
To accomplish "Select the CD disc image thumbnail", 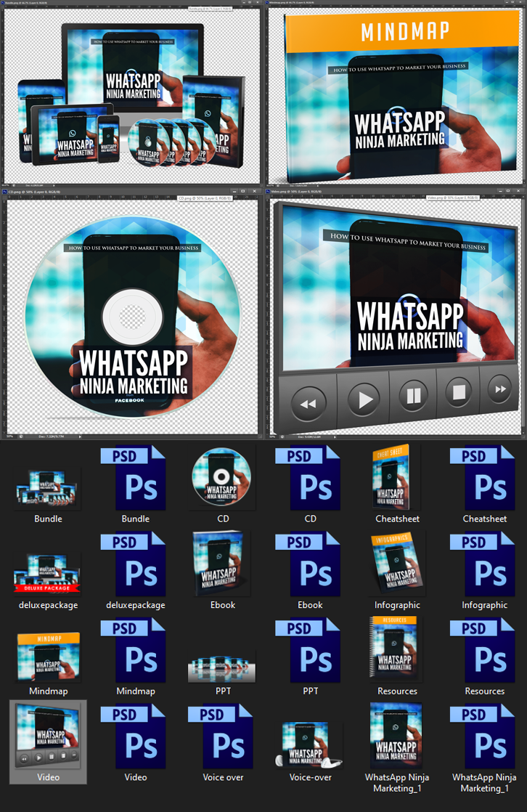I will click(x=223, y=477).
